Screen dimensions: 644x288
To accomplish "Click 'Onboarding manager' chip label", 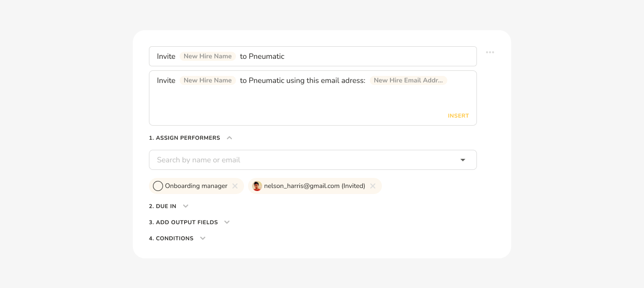I will pos(196,186).
